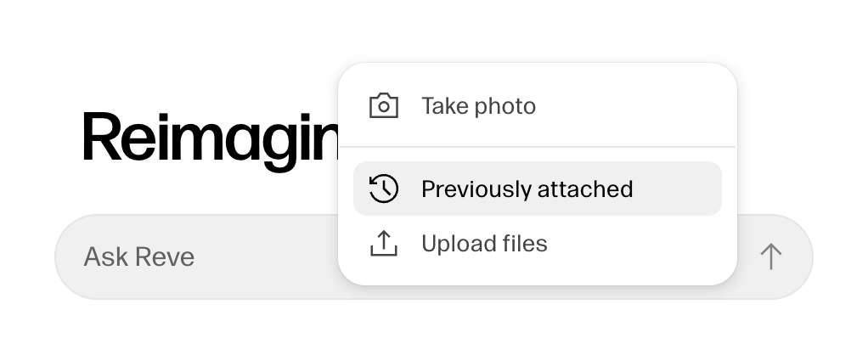Click the camera icon beside Take photo
868x355 pixels.
(x=384, y=106)
